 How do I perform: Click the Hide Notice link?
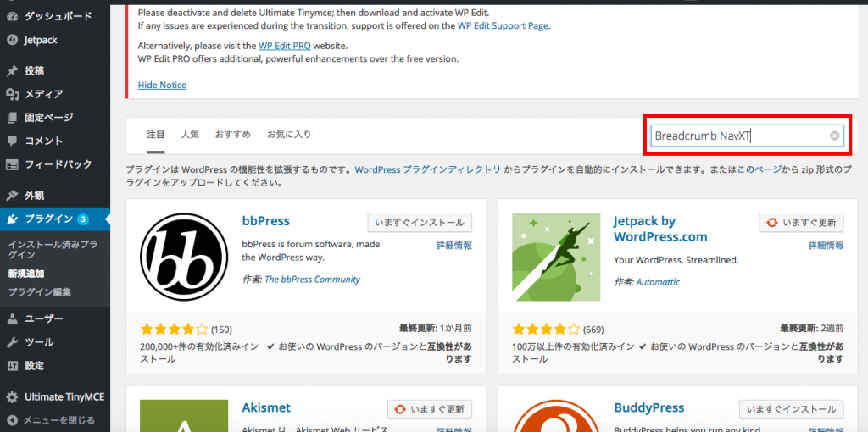pyautogui.click(x=162, y=86)
